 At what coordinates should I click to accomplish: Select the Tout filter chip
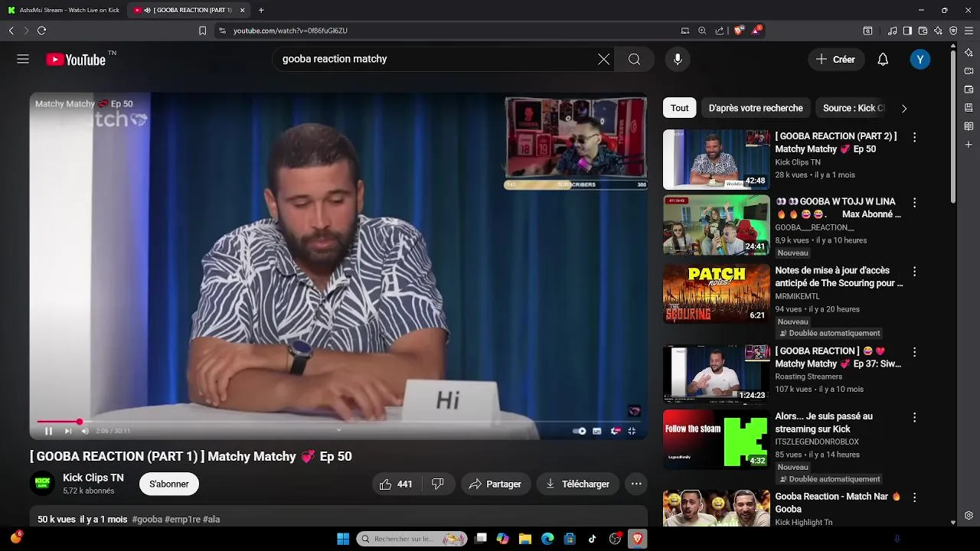point(680,108)
